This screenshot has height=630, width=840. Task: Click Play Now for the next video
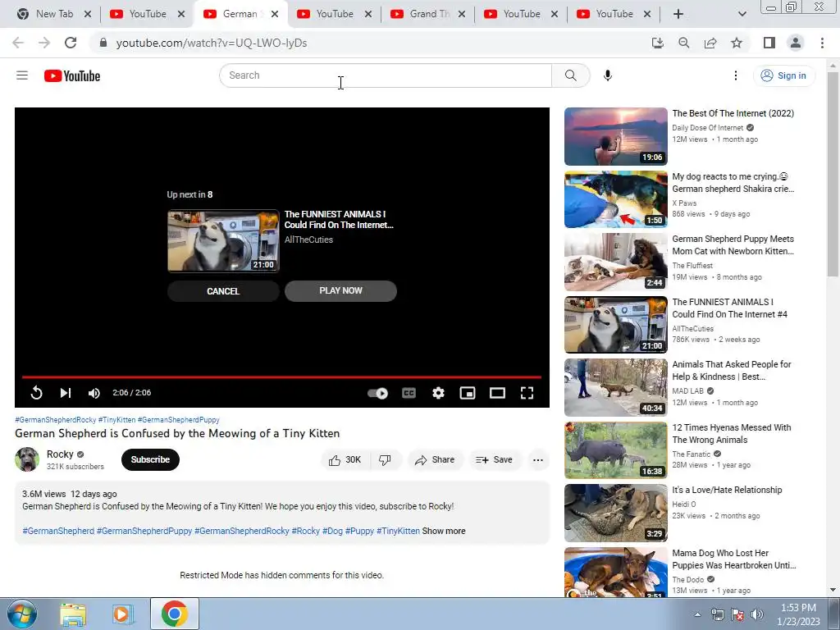tap(340, 291)
